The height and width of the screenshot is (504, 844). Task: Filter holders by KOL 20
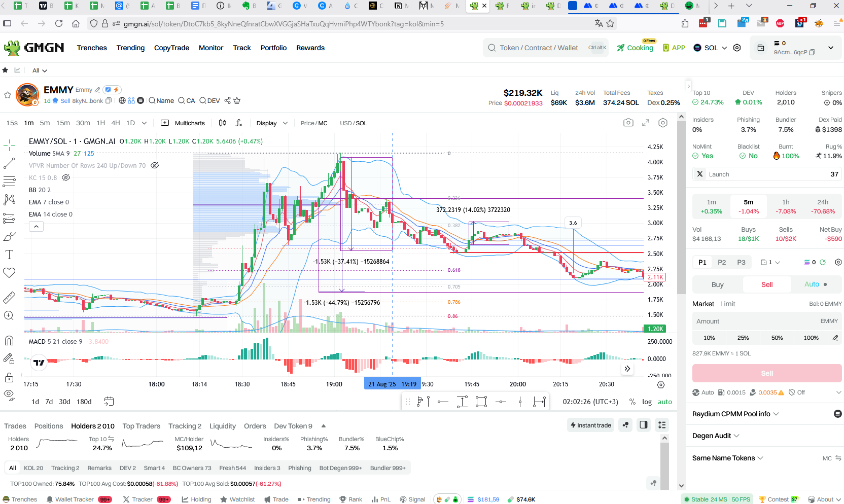(x=33, y=468)
